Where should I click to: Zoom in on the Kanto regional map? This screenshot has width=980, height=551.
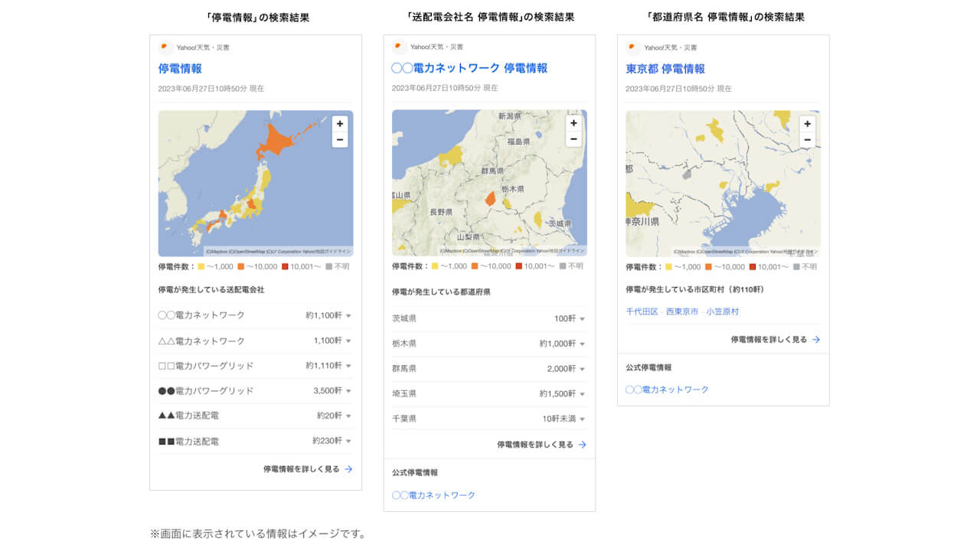(573, 123)
